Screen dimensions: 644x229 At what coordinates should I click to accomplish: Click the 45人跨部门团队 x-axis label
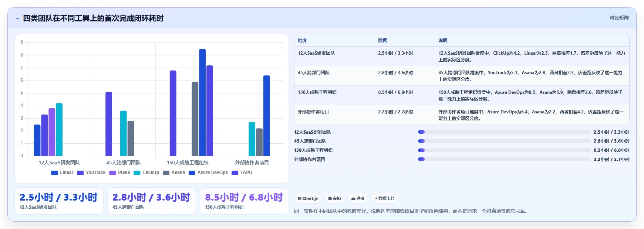pyautogui.click(x=123, y=163)
